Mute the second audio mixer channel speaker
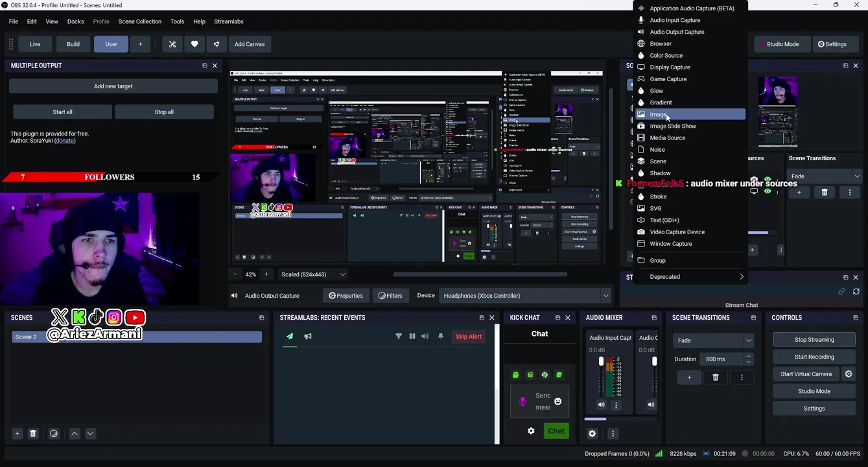Image resolution: width=868 pixels, height=467 pixels. coord(651,405)
